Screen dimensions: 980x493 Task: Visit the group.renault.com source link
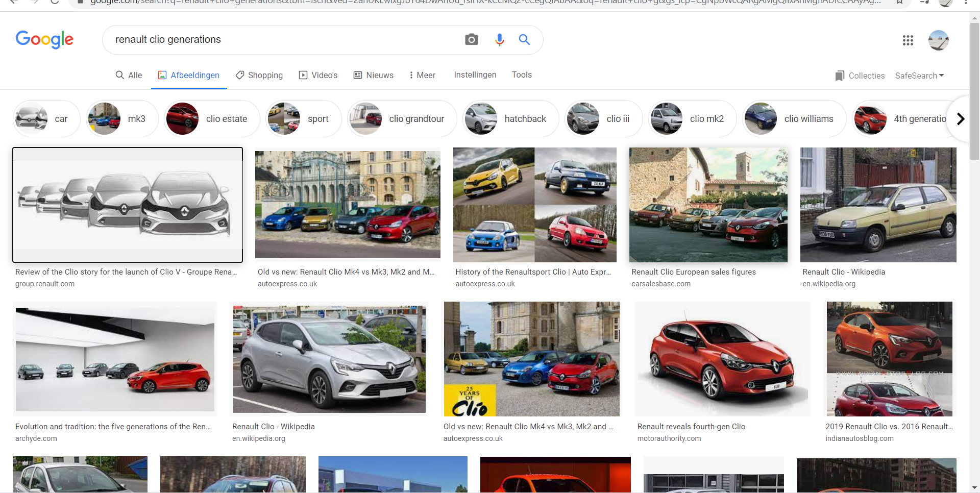point(45,284)
